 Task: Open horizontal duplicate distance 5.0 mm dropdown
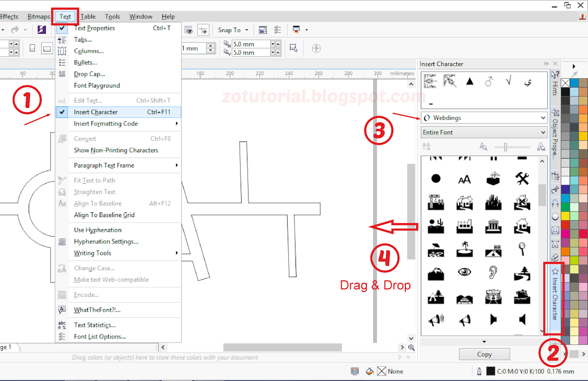[273, 44]
